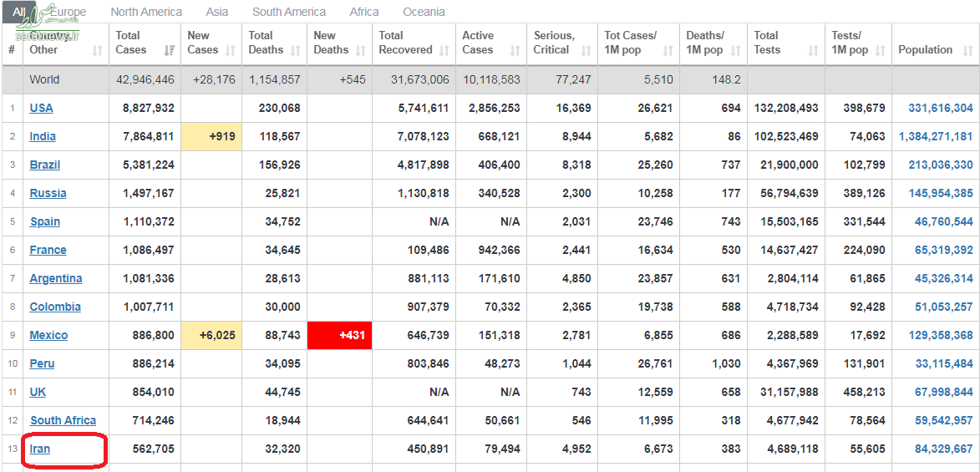Open the USA country link
Viewport: 980px width, 472px height.
click(x=41, y=108)
